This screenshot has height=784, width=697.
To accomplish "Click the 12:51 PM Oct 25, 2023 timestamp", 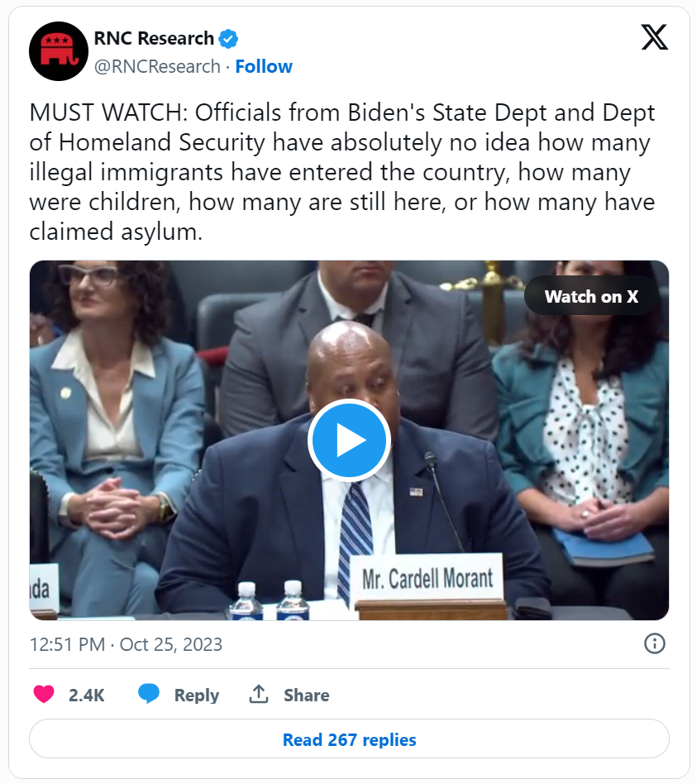I will click(x=126, y=644).
